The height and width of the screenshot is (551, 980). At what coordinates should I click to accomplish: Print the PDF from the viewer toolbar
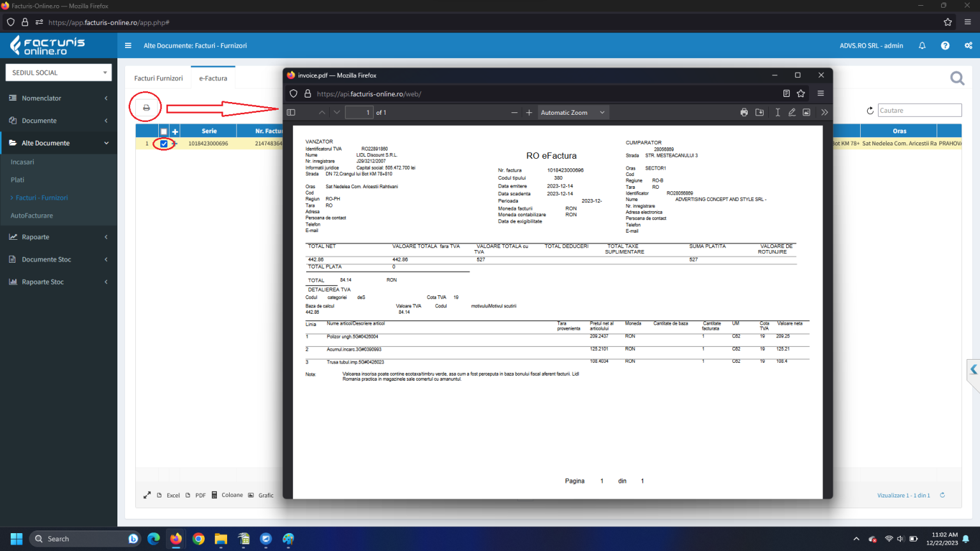(744, 112)
